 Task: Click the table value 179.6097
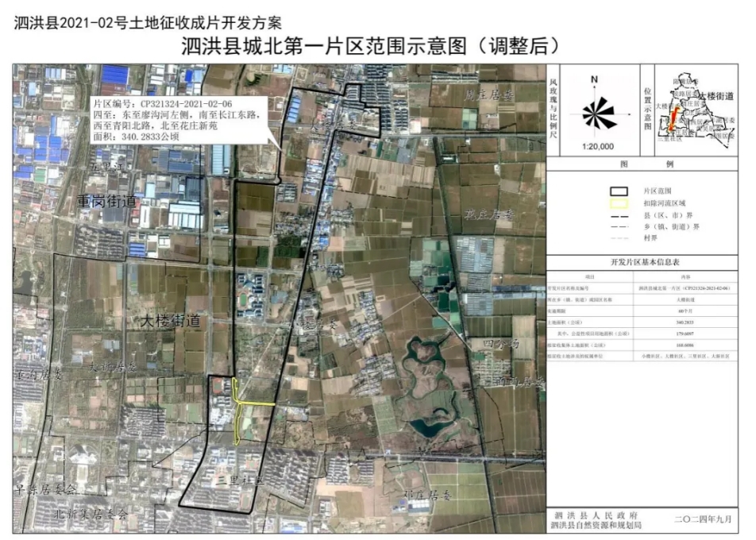[685, 334]
